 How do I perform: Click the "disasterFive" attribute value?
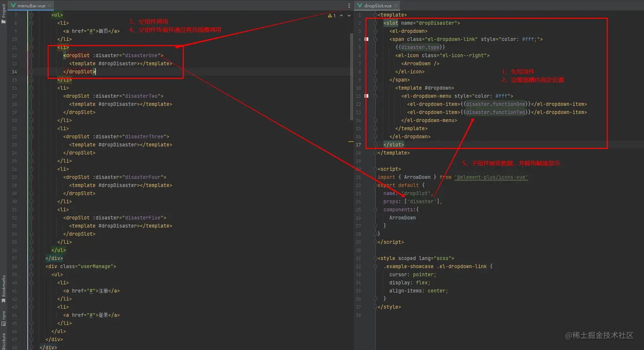click(143, 218)
